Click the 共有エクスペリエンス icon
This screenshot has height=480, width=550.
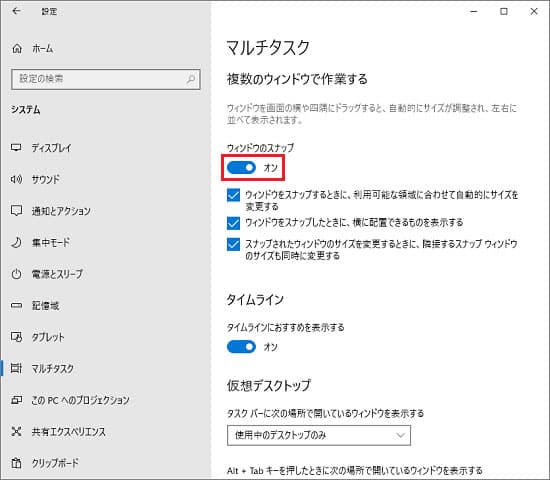(16, 431)
